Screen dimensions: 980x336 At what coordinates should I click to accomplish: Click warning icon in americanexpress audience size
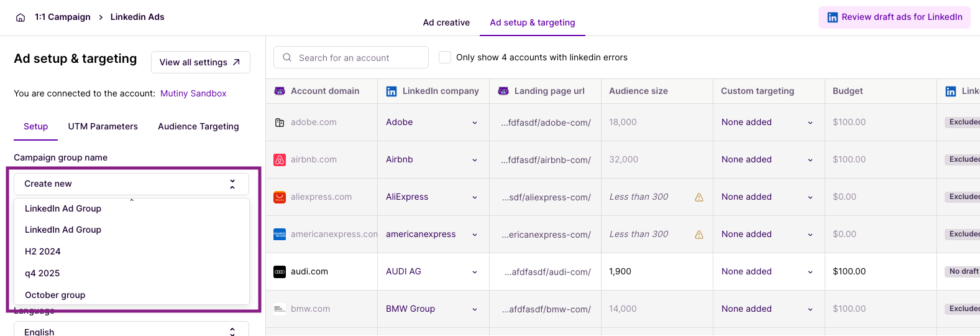click(x=699, y=235)
